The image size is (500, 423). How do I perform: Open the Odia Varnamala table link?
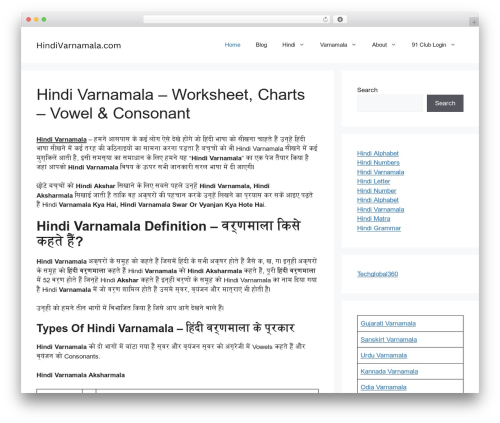(x=383, y=387)
